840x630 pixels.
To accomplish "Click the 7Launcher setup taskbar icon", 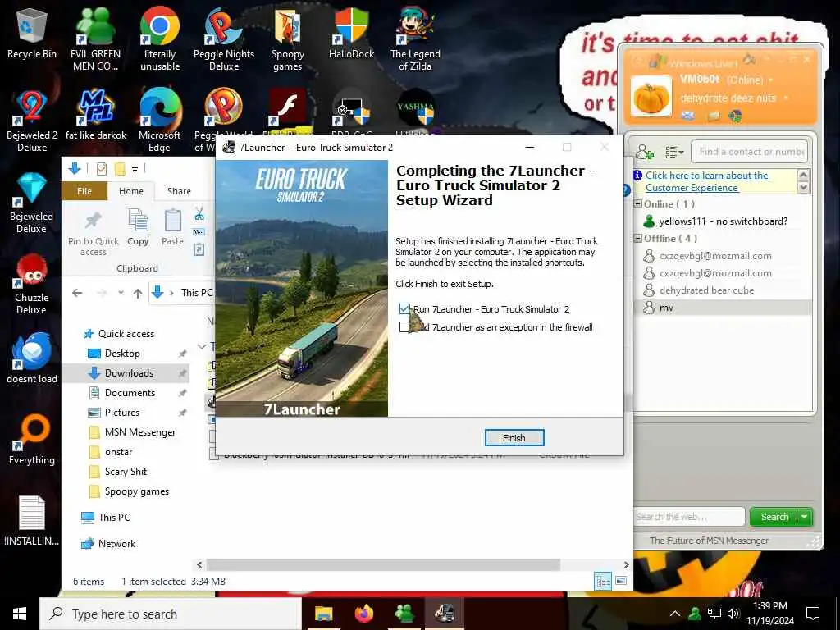I will coord(445,614).
